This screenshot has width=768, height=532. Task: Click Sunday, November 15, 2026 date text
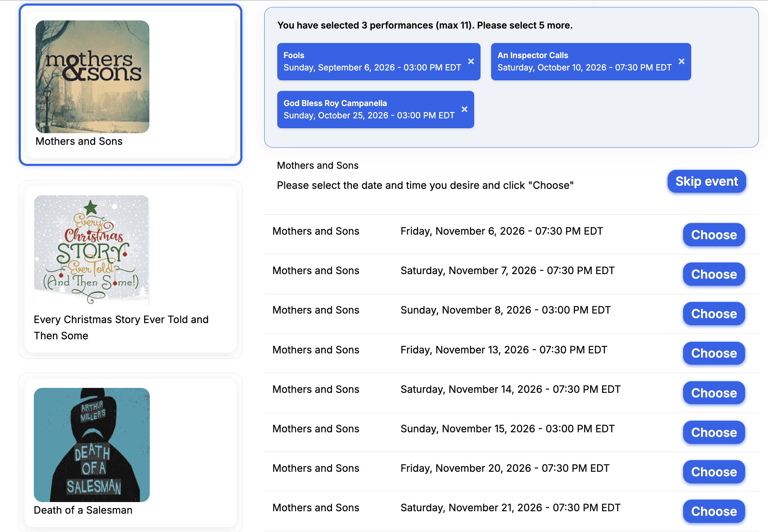point(507,429)
